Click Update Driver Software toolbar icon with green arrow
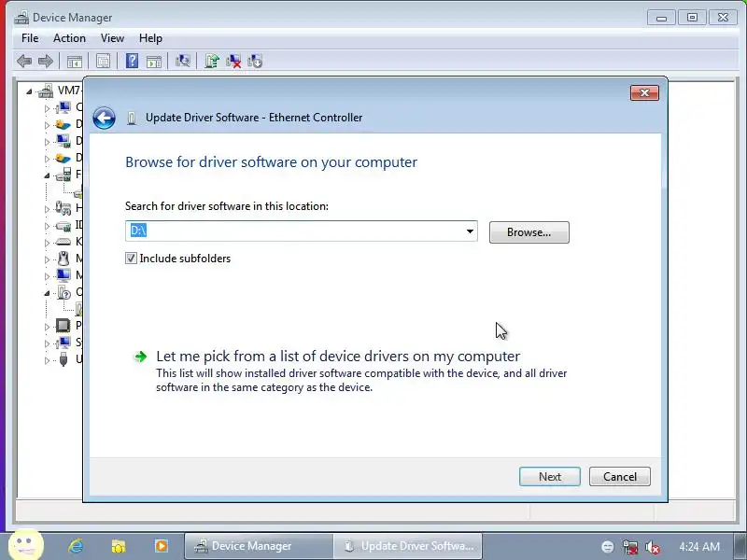This screenshot has height=560, width=747. [x=212, y=61]
